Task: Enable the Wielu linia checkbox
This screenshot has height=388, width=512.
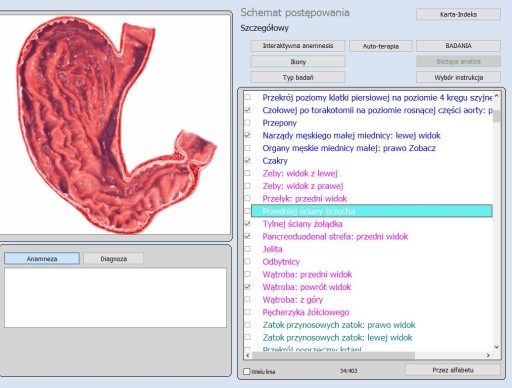Action: click(247, 371)
